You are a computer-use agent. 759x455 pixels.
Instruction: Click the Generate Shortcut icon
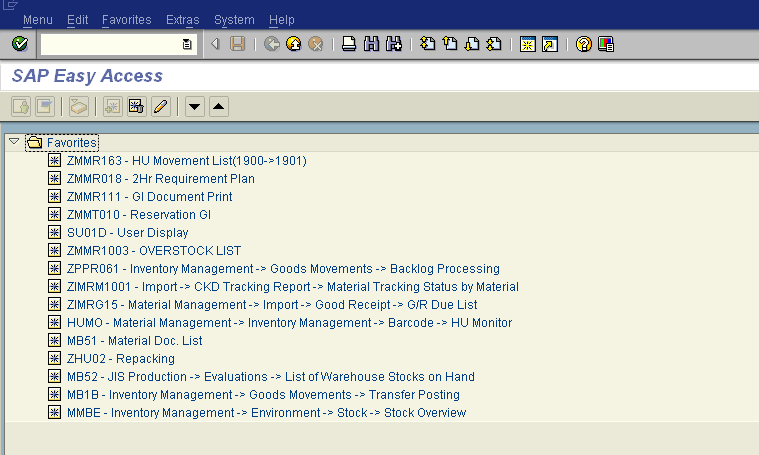tap(550, 44)
